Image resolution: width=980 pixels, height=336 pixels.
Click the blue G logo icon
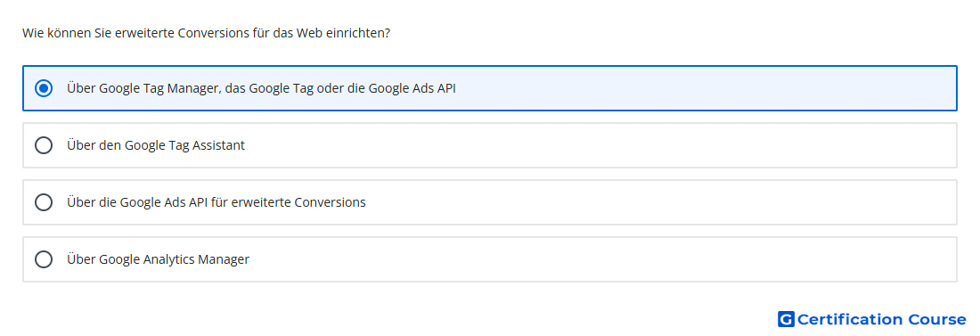pyautogui.click(x=786, y=319)
